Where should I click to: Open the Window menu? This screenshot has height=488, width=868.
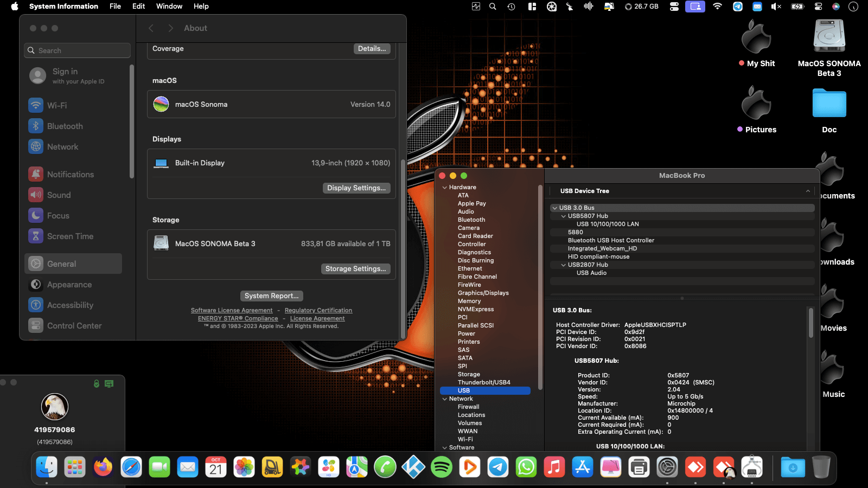click(169, 7)
